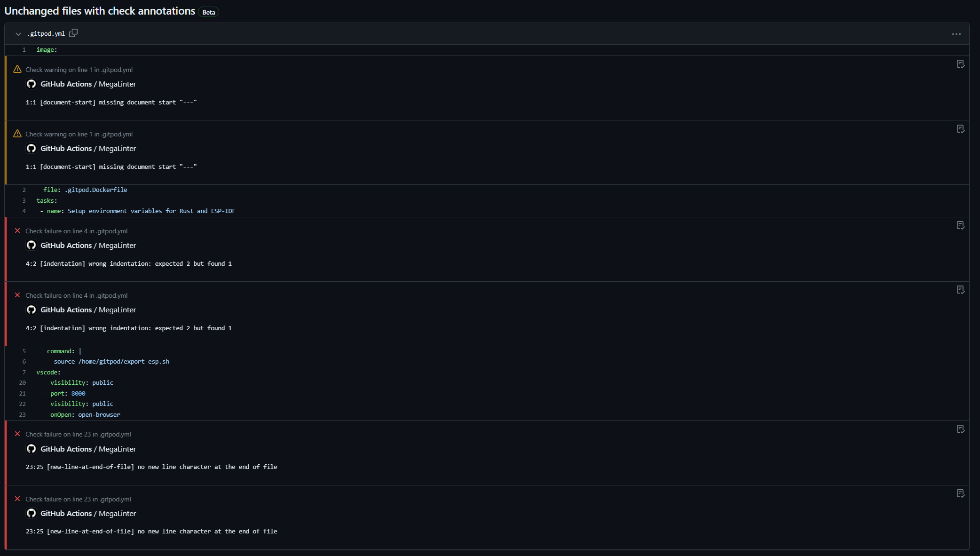Copy the .gitpod.yml file path

73,33
